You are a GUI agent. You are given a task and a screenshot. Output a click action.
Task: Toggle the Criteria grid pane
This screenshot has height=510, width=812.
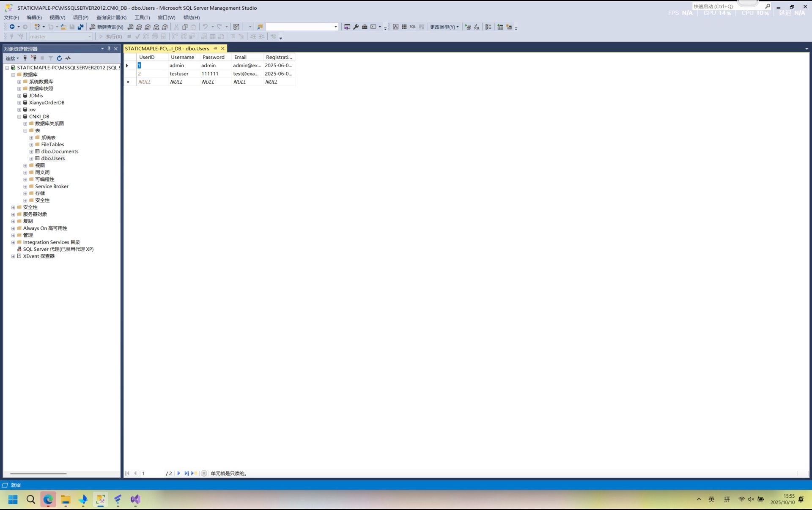pos(404,27)
